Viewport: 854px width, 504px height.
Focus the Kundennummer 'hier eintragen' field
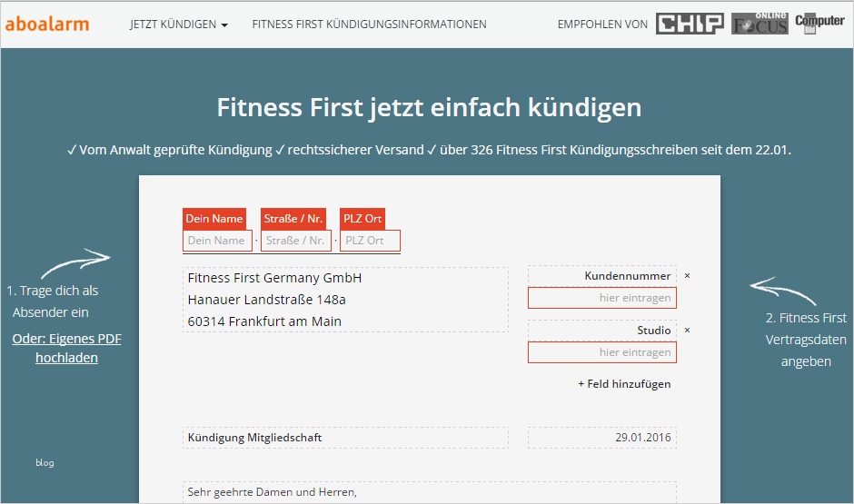click(x=601, y=298)
